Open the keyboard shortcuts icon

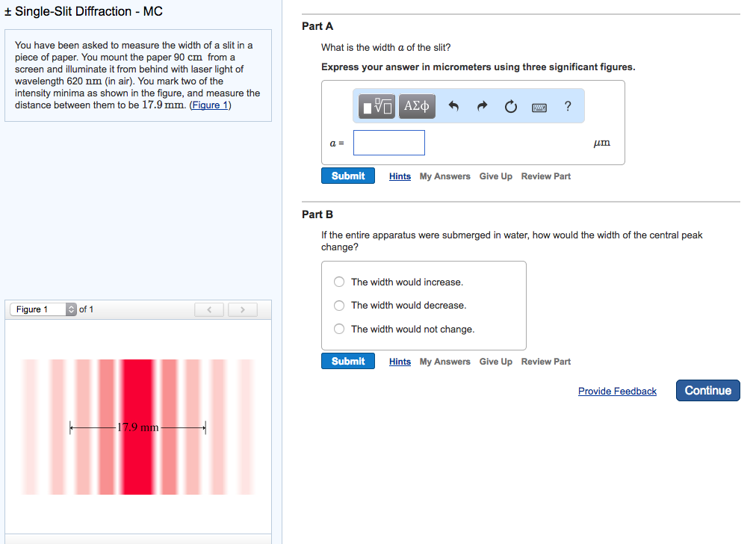[539, 108]
